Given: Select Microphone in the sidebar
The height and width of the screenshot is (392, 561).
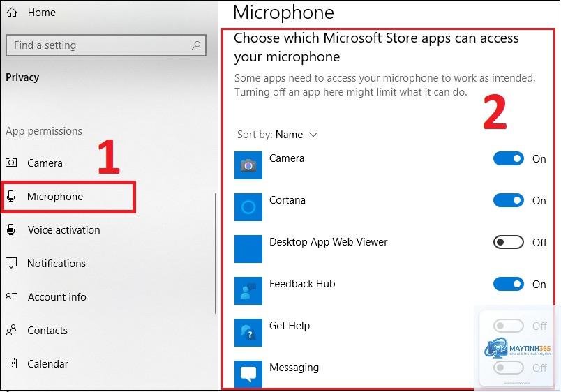Looking at the screenshot, I should click(55, 197).
